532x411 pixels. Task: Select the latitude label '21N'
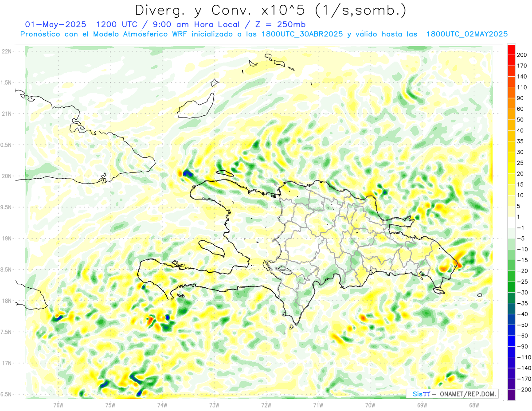pos(6,114)
